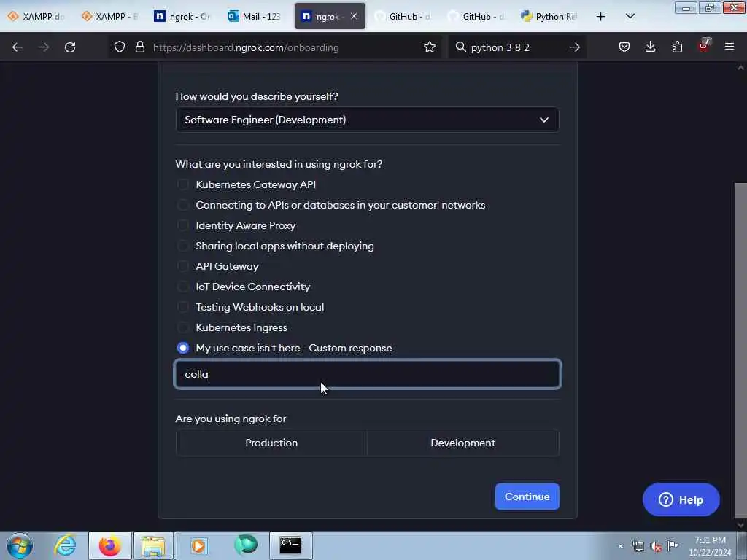Click the python 3 8 2 search box
This screenshot has height=560, width=747.
pyautogui.click(x=517, y=47)
